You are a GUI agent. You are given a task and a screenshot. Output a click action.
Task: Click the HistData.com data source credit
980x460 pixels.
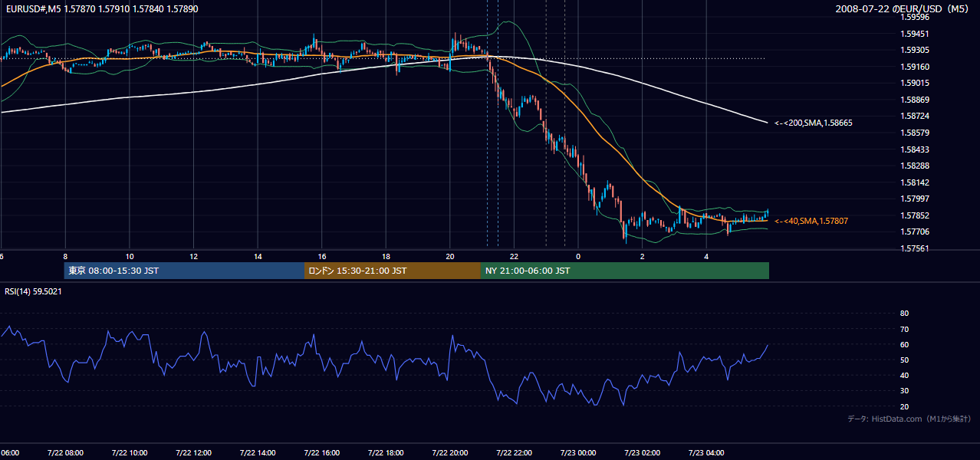pos(909,419)
